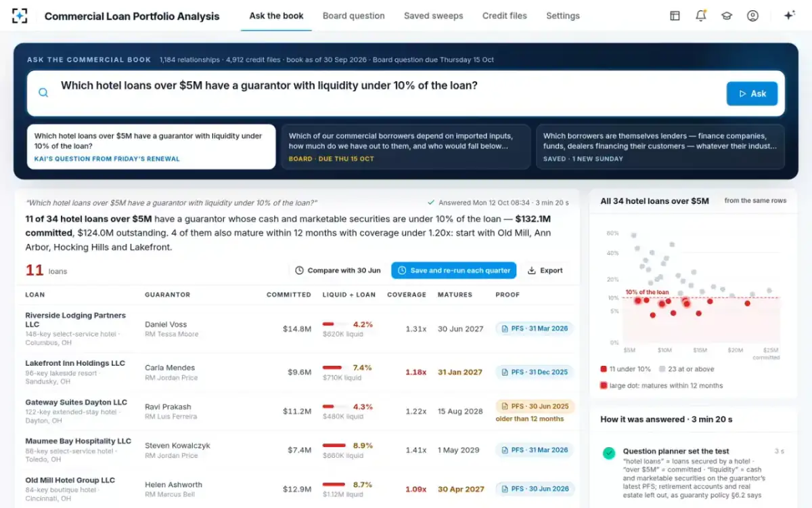Open the layout panel icon
This screenshot has height=508, width=812.
point(675,16)
